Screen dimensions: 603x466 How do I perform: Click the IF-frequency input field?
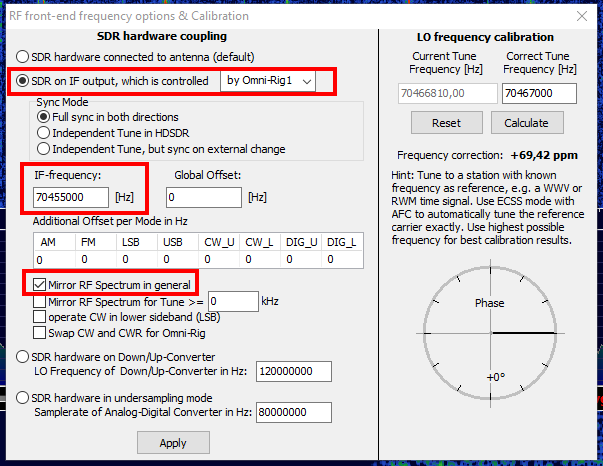[x=70, y=197]
